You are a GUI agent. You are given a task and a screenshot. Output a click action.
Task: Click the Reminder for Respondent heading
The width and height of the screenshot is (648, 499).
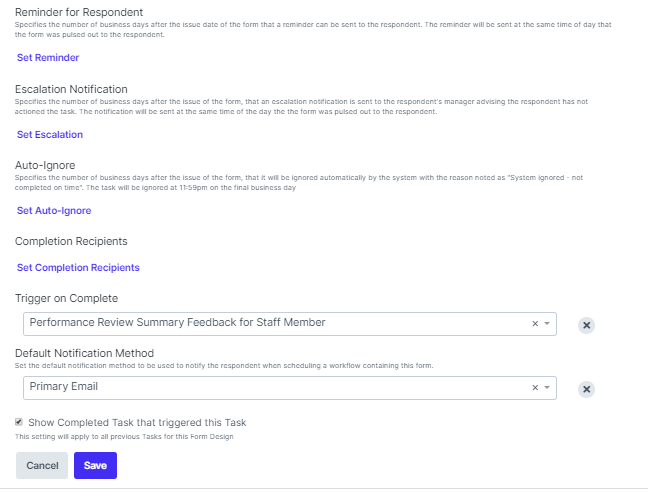coord(78,11)
